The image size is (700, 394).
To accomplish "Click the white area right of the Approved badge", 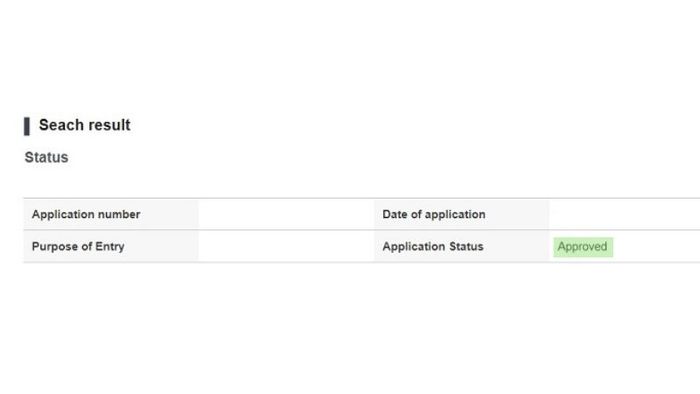I will (x=656, y=247).
